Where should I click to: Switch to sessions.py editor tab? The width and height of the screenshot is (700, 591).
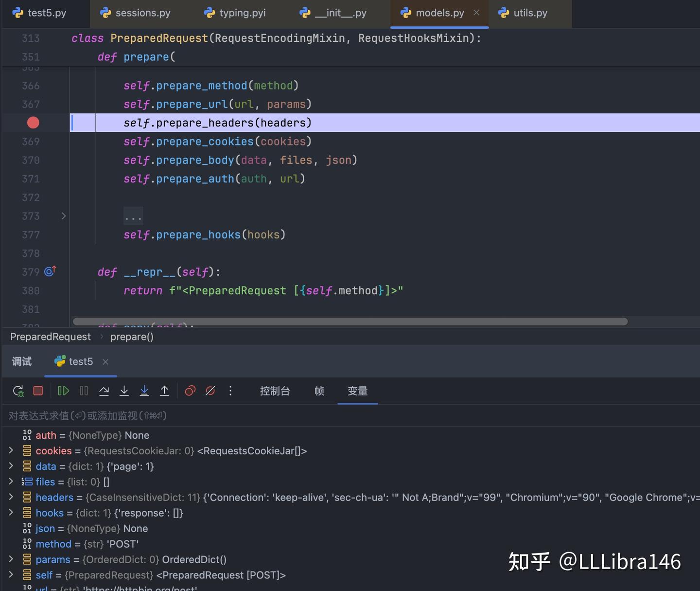click(135, 13)
